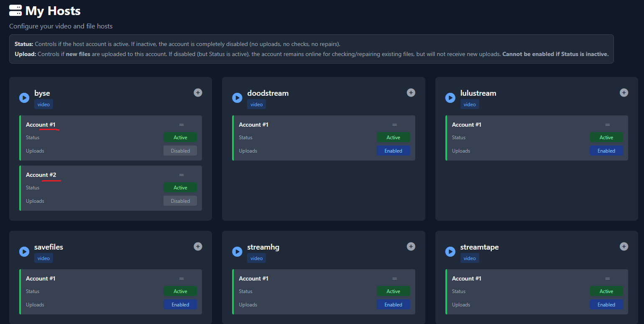Click the savefiles Account #1 Active button
The width and height of the screenshot is (644, 324).
(180, 291)
